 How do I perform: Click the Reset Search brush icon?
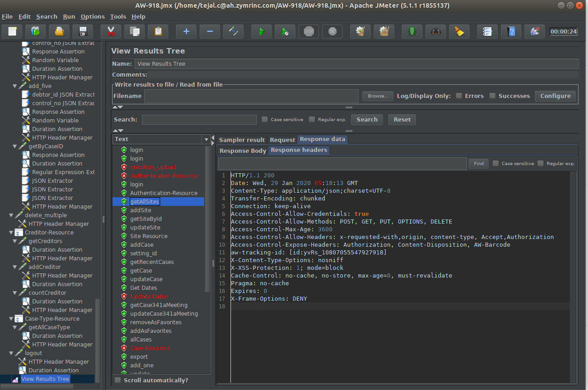point(459,31)
